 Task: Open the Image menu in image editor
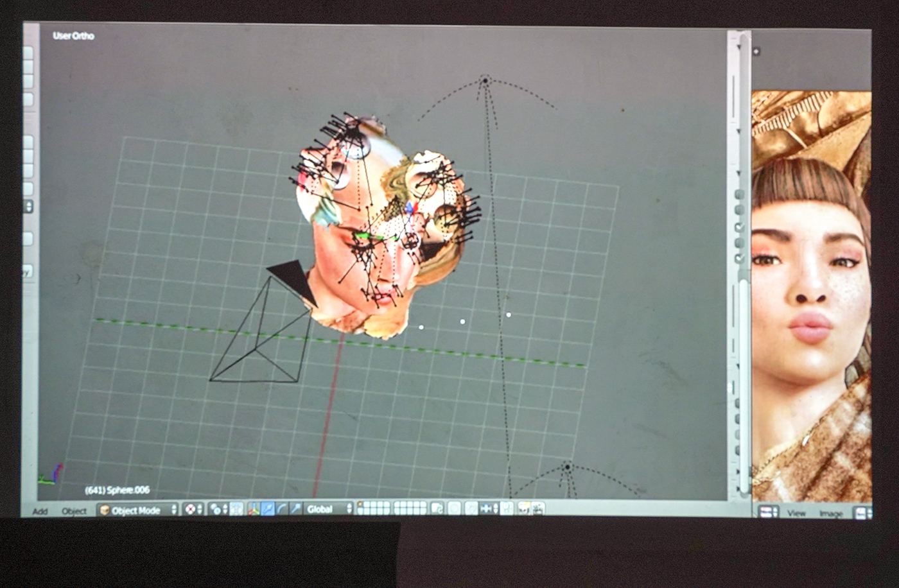(x=830, y=513)
